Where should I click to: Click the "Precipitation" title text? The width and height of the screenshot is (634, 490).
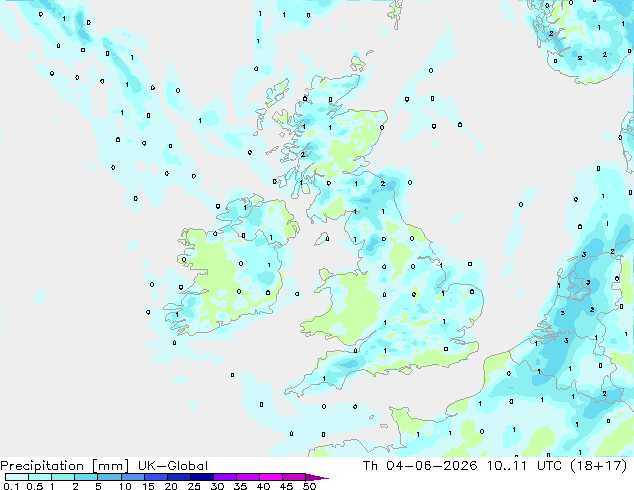[x=42, y=466]
